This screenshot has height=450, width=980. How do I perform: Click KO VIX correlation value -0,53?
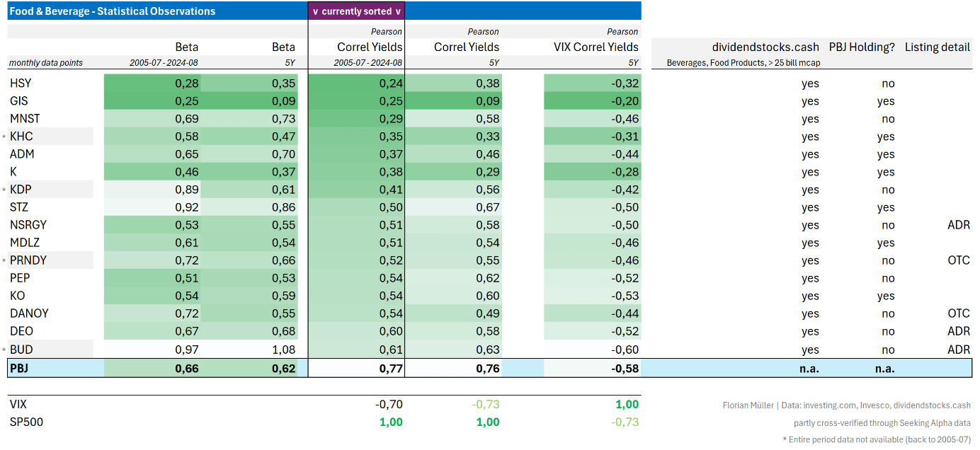[625, 296]
